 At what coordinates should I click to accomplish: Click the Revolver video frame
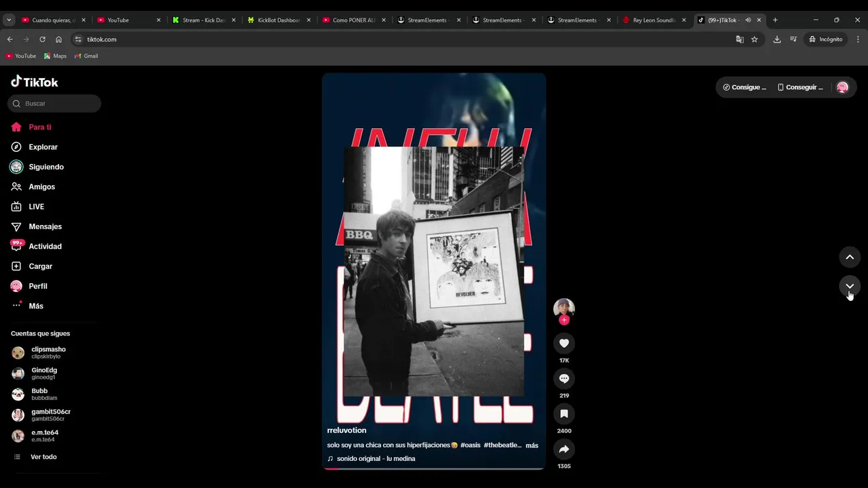coord(434,271)
